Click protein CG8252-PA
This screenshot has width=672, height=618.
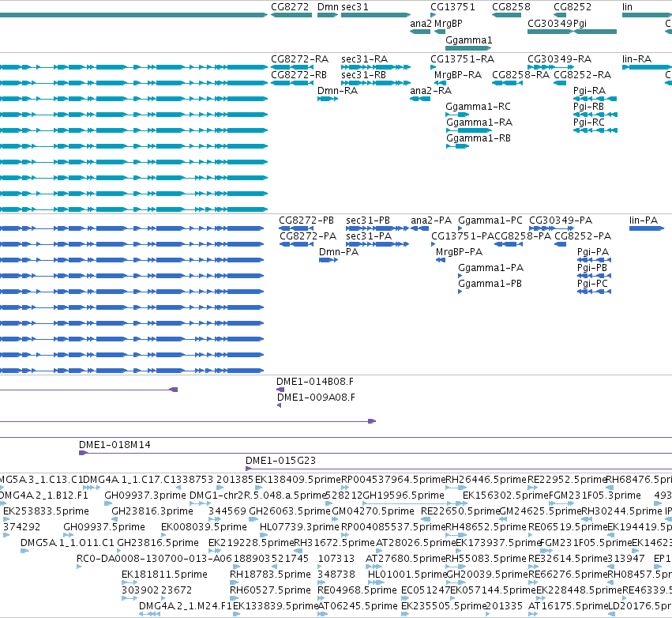point(583,236)
